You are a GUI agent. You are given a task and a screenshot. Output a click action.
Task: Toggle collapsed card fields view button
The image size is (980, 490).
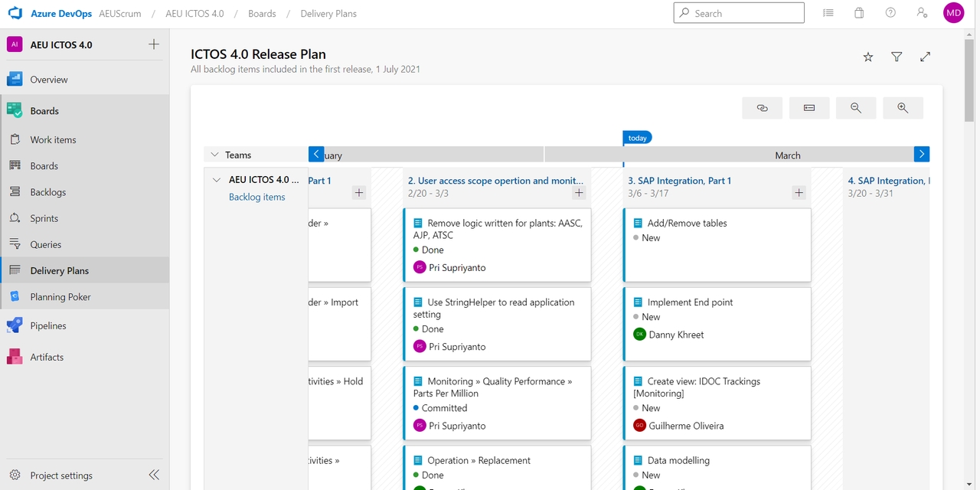[809, 108]
